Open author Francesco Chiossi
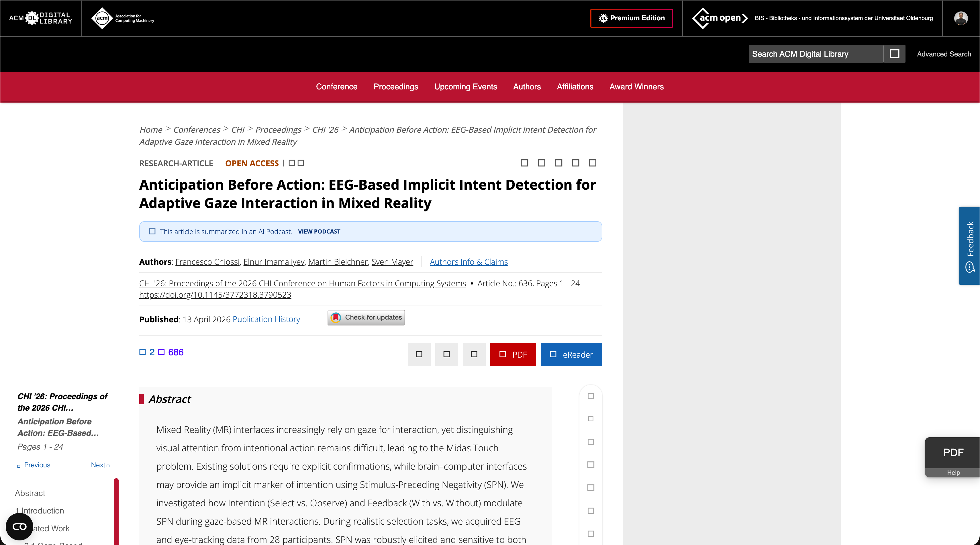 207,262
